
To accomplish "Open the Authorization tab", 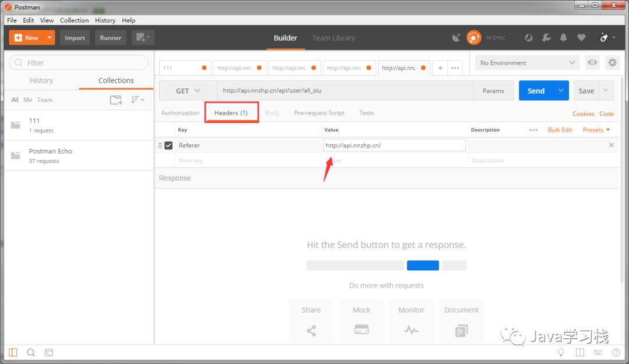I will [180, 113].
